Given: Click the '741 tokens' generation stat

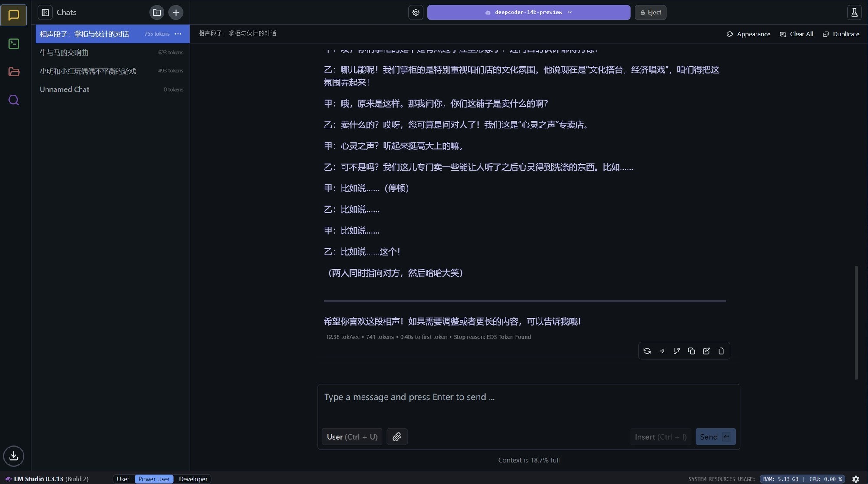Looking at the screenshot, I should (380, 337).
